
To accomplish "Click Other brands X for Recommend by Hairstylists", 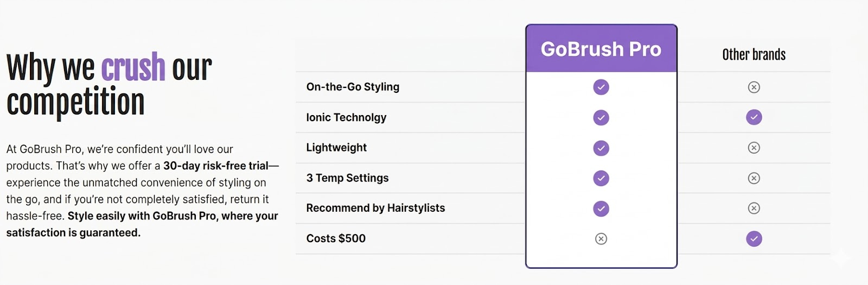I will 754,208.
